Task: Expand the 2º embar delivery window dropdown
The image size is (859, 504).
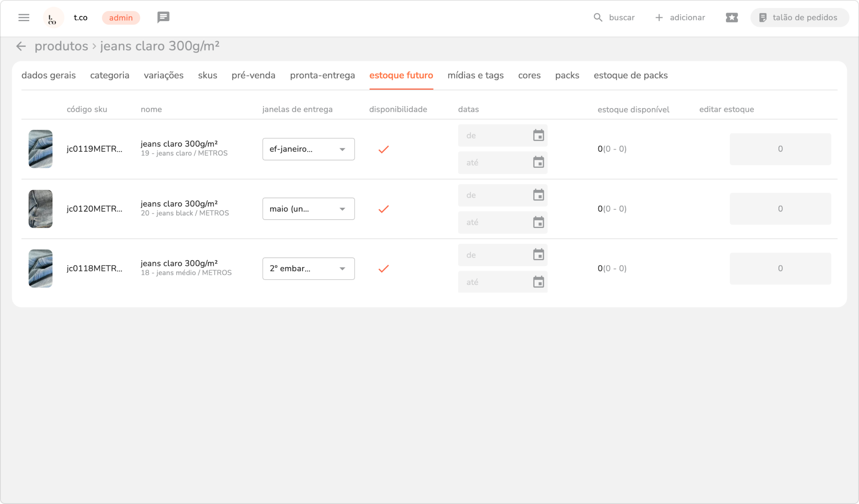Action: 308,269
